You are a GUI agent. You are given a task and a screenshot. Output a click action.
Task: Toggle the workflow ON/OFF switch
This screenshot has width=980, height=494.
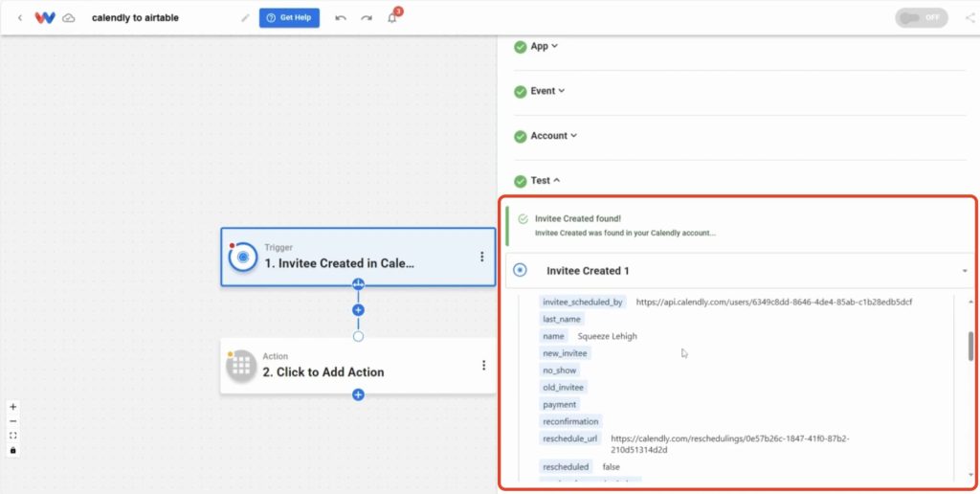click(x=922, y=17)
